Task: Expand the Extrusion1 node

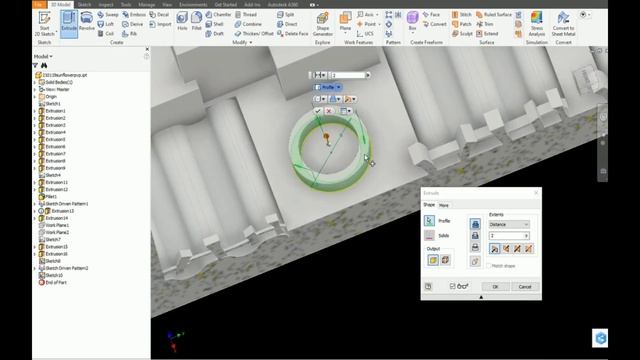Action: pyautogui.click(x=35, y=111)
